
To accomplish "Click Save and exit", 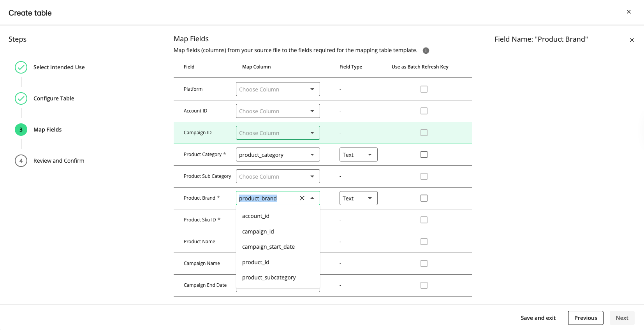I will click(x=538, y=318).
